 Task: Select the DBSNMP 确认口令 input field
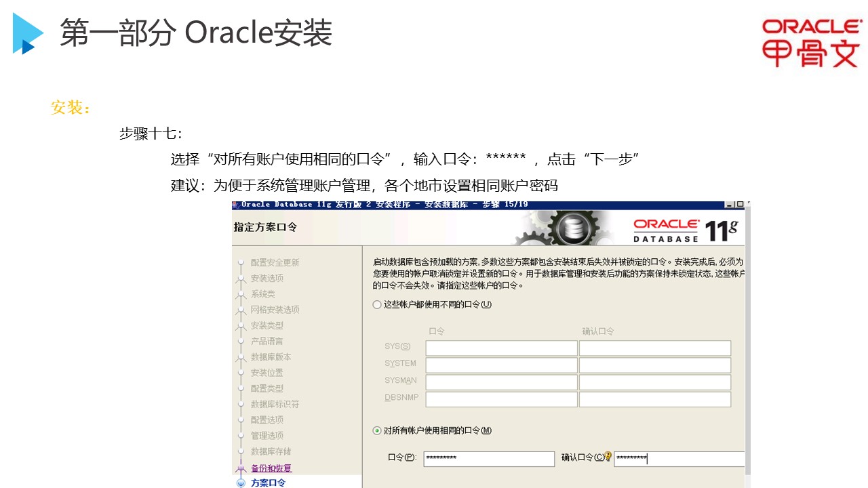655,399
